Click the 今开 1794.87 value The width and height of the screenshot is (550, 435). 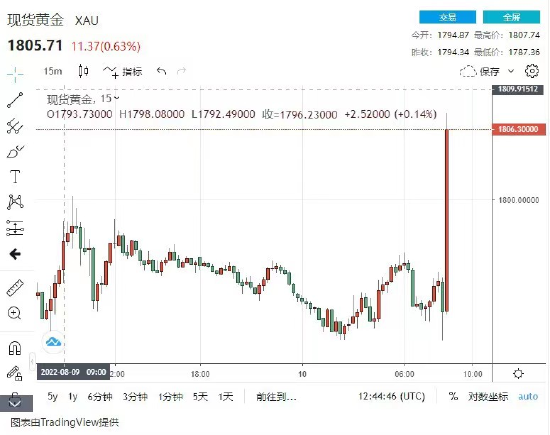[x=453, y=35]
